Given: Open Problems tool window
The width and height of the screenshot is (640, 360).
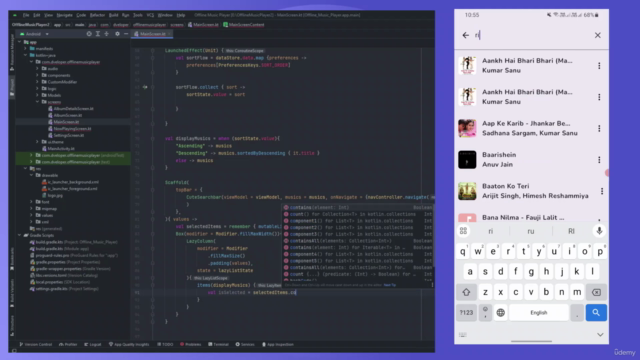Looking at the screenshot, I should tap(191, 344).
